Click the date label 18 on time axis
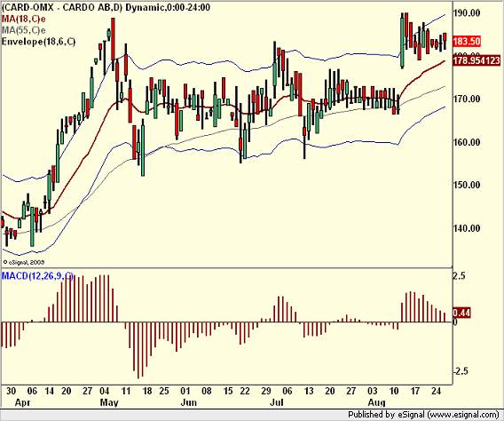 (147, 391)
